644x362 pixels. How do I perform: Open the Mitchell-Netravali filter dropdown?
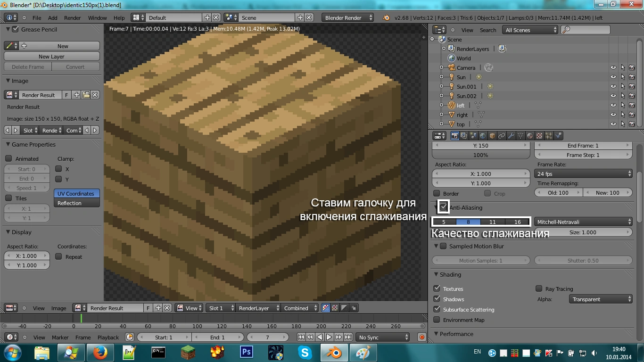tap(583, 222)
